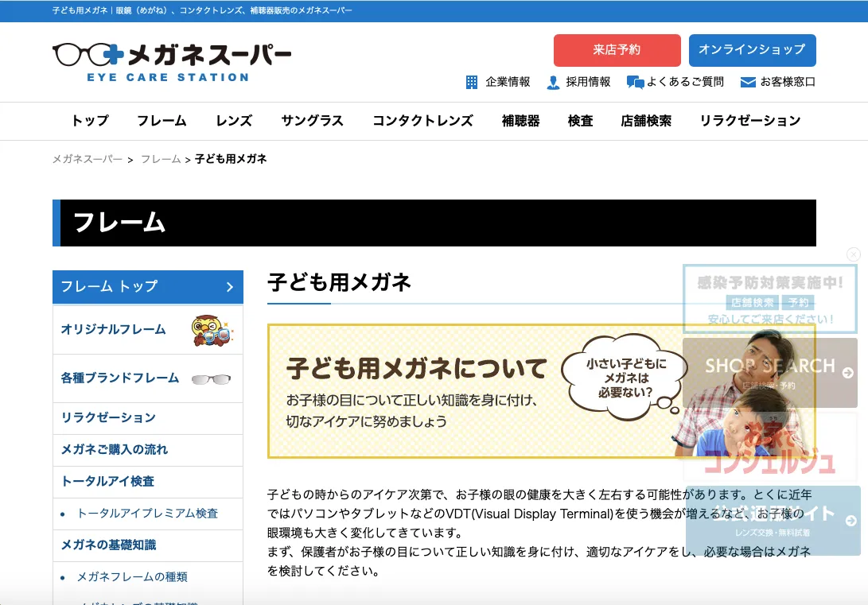
Task: Click the 来店予約 red button
Action: (617, 50)
